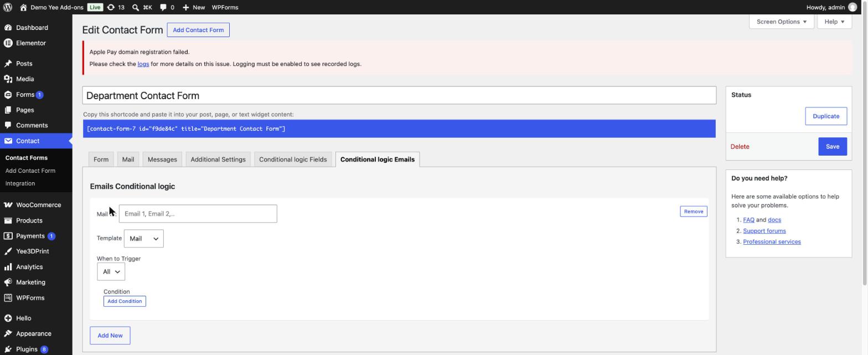Click the Media library icon
The height and width of the screenshot is (355, 868).
tap(8, 79)
